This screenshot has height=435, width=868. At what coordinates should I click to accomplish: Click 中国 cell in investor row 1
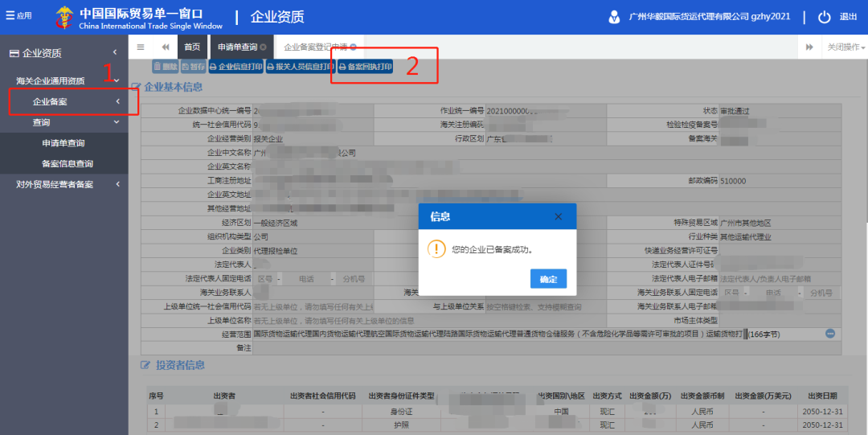[x=561, y=412]
